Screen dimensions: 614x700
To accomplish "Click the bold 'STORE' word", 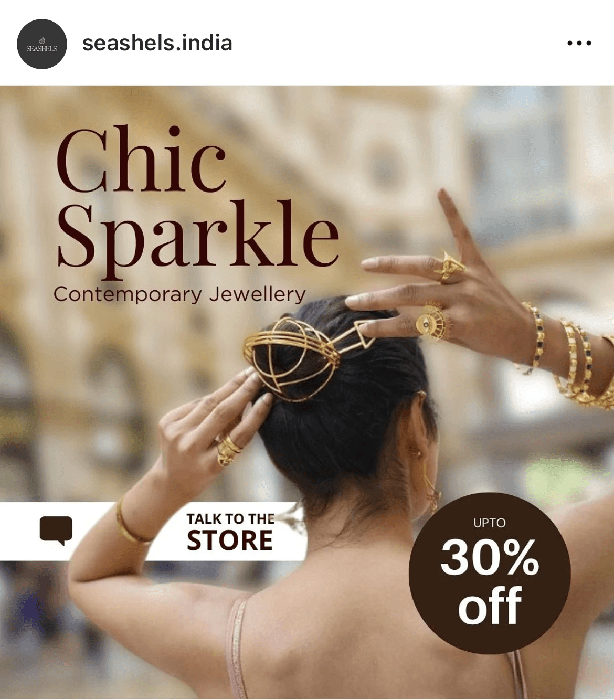I will pyautogui.click(x=230, y=540).
